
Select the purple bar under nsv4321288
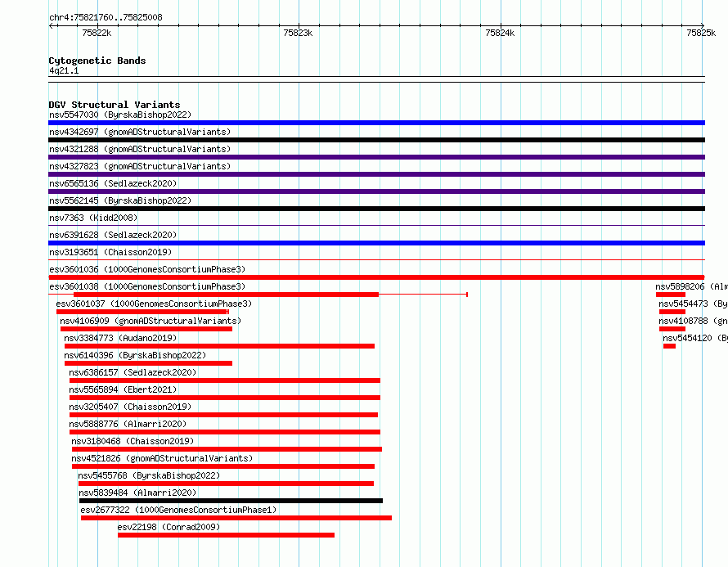[376, 157]
